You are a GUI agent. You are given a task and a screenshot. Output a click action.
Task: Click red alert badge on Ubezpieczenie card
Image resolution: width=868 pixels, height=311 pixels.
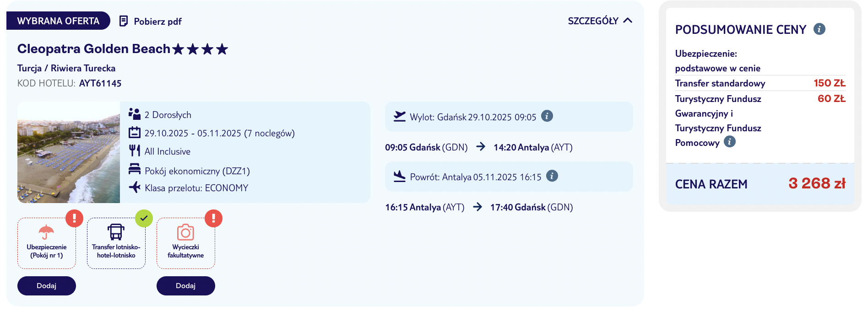coord(74,219)
